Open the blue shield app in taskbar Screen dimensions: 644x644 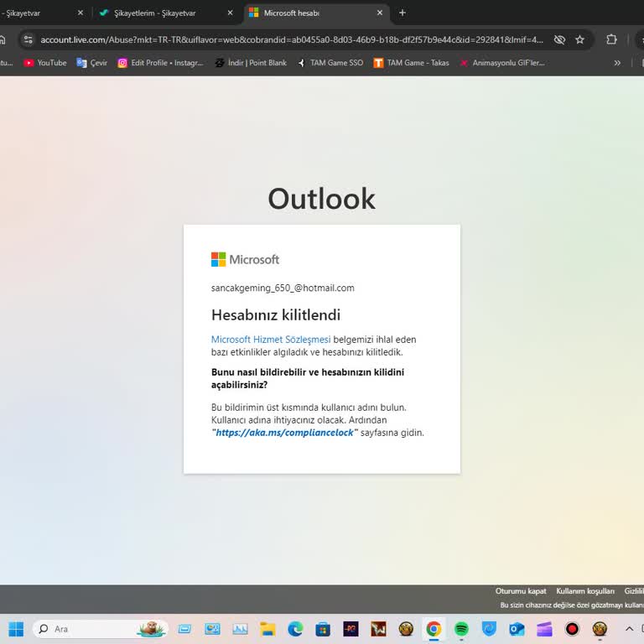click(489, 628)
